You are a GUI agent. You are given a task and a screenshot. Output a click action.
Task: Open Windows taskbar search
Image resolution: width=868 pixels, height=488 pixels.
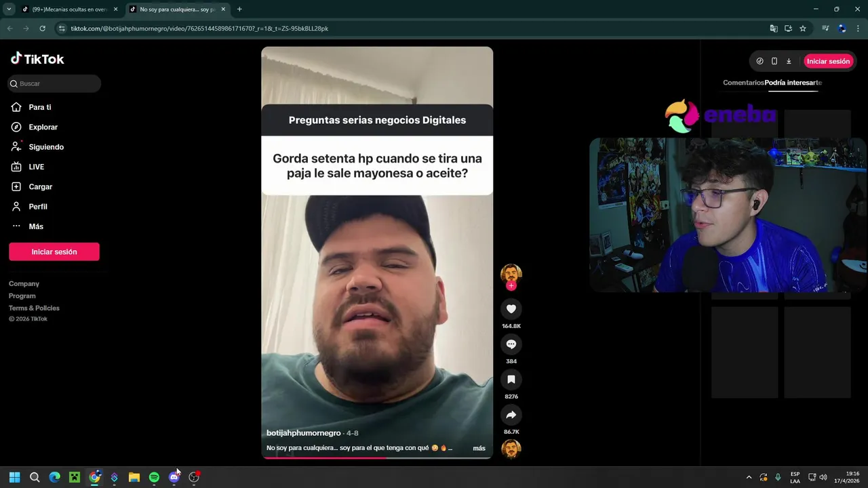click(35, 477)
